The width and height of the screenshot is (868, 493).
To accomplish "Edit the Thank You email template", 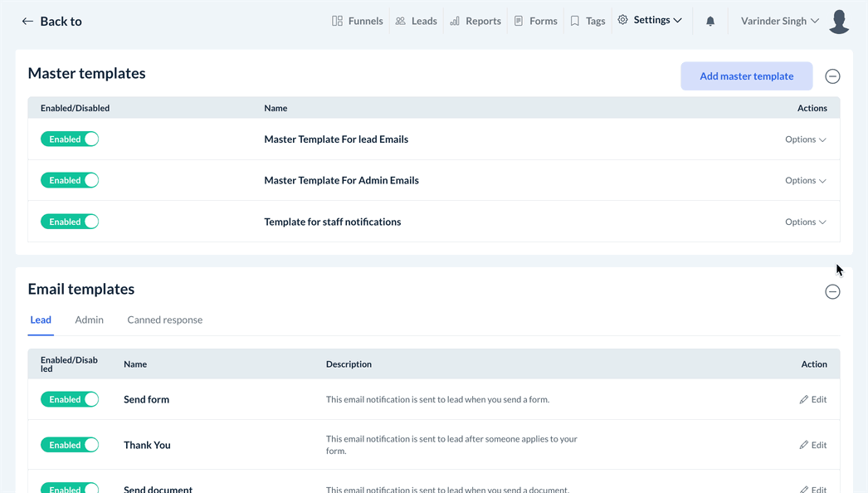I will (x=813, y=445).
